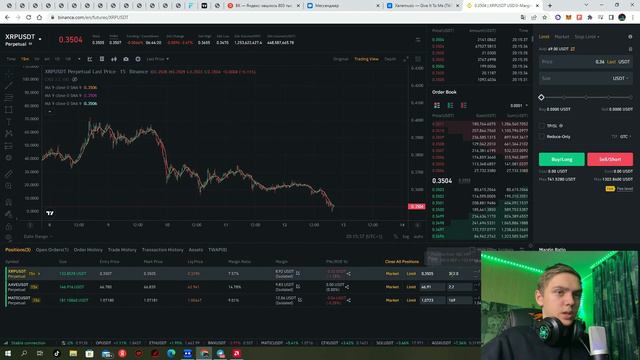640x360 pixels.
Task: Open order book 0.0001 precision dropdown
Action: [x=519, y=105]
